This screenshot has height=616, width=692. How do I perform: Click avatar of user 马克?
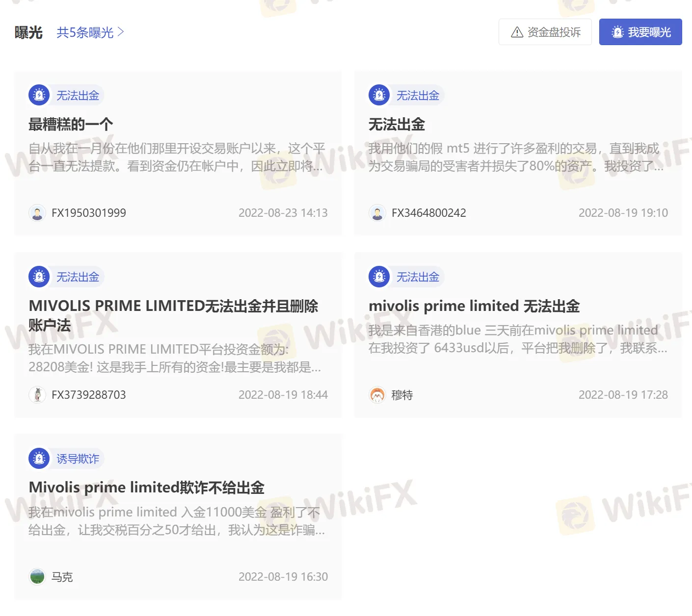37,577
